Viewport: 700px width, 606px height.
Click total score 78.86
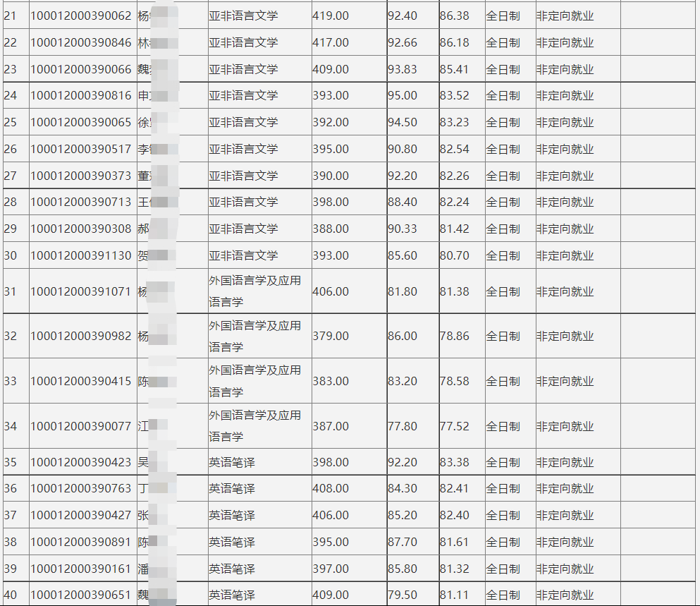coord(455,336)
